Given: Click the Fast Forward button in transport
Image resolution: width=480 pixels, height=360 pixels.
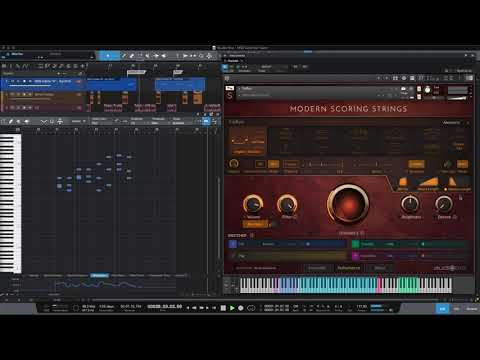Looking at the screenshot, I should pos(201,308).
